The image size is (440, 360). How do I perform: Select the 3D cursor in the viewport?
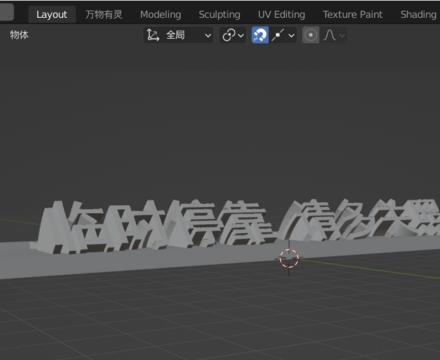pyautogui.click(x=289, y=259)
